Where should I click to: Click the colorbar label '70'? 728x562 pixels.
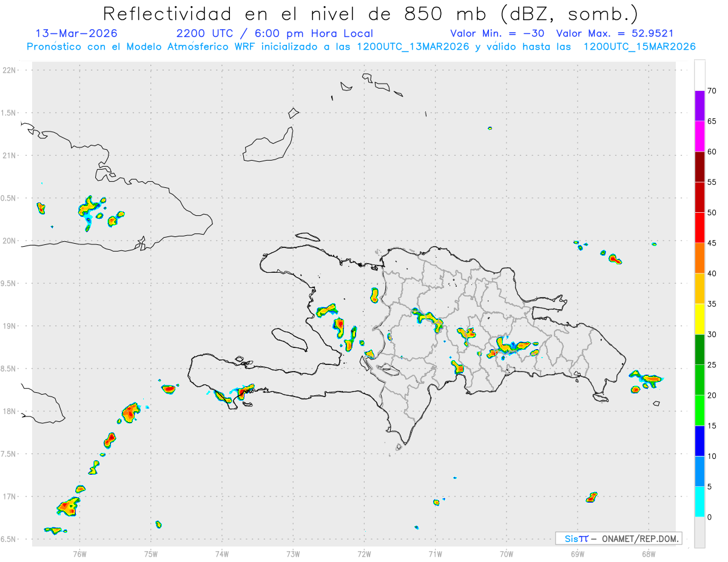click(x=712, y=91)
